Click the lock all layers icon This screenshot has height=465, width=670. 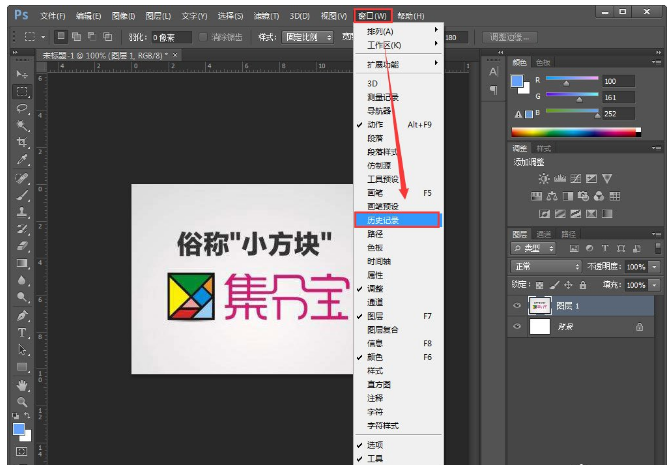tap(582, 285)
